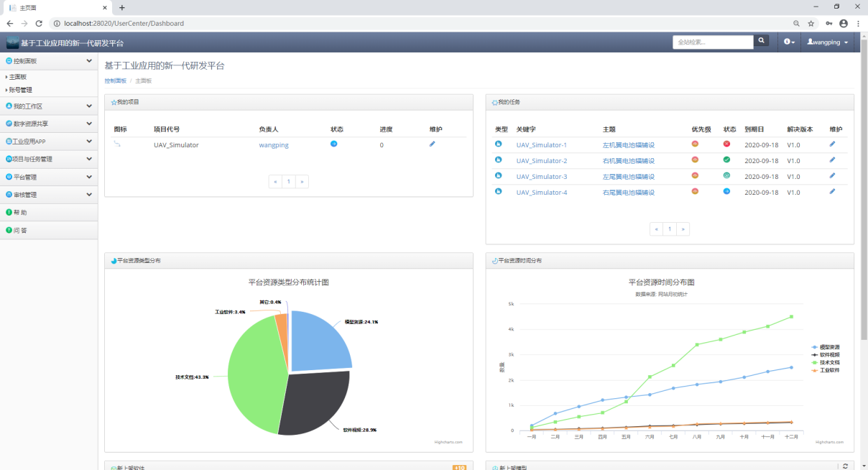Go to previous page in 我的项目 pagination
This screenshot has height=470, width=868.
tap(275, 182)
